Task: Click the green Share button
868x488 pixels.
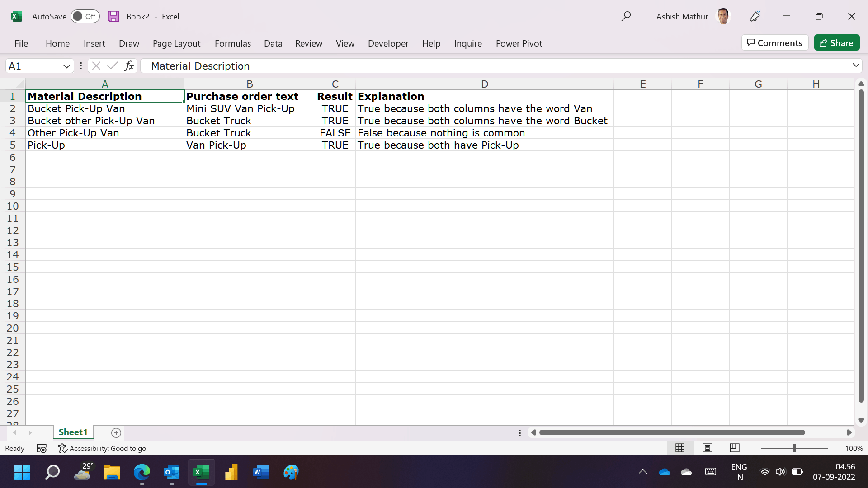Action: coord(837,43)
